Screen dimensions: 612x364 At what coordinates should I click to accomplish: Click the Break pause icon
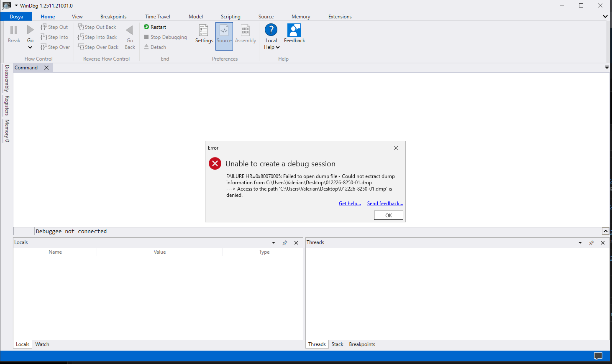click(x=14, y=30)
